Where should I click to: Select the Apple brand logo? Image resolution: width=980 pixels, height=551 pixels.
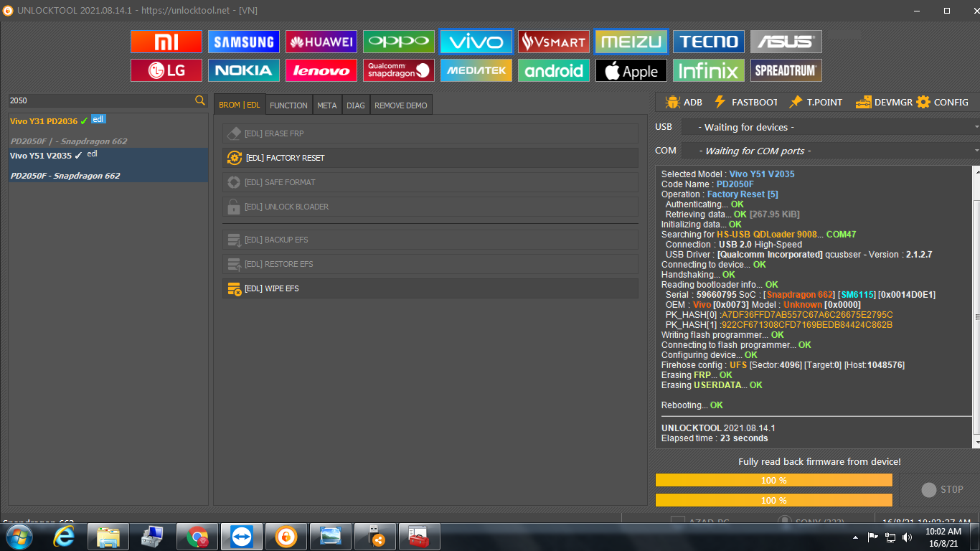(631, 70)
